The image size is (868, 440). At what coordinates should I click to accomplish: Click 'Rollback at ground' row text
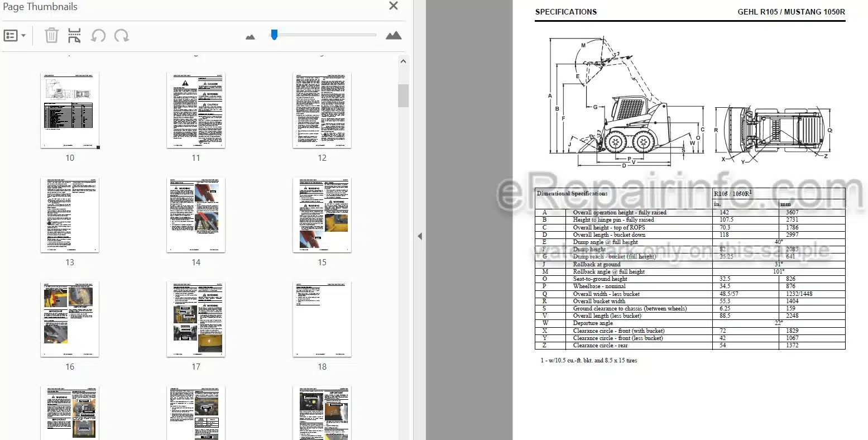coord(597,264)
